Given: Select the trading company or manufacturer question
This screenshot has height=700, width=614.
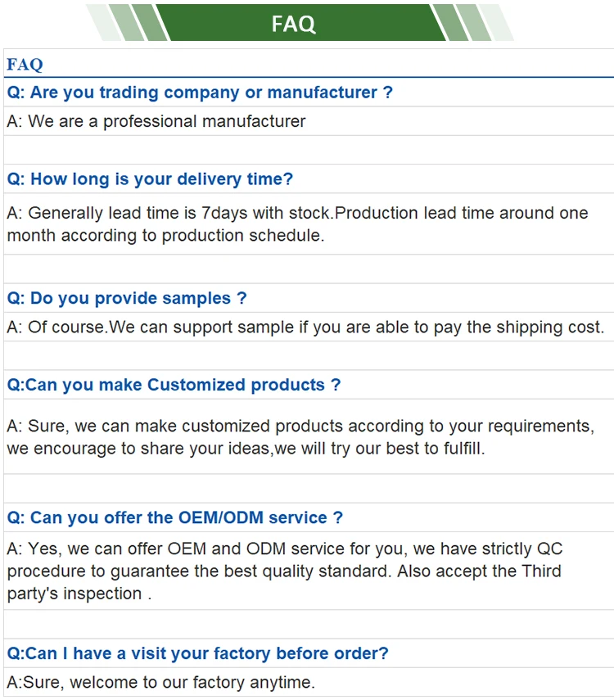Looking at the screenshot, I should click(x=200, y=93).
